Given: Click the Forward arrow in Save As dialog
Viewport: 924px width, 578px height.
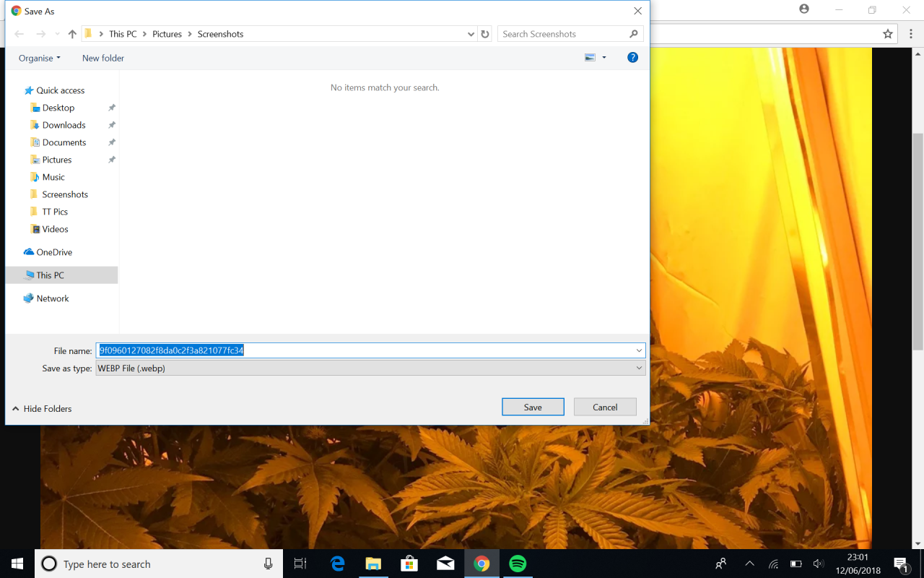Looking at the screenshot, I should (x=41, y=34).
